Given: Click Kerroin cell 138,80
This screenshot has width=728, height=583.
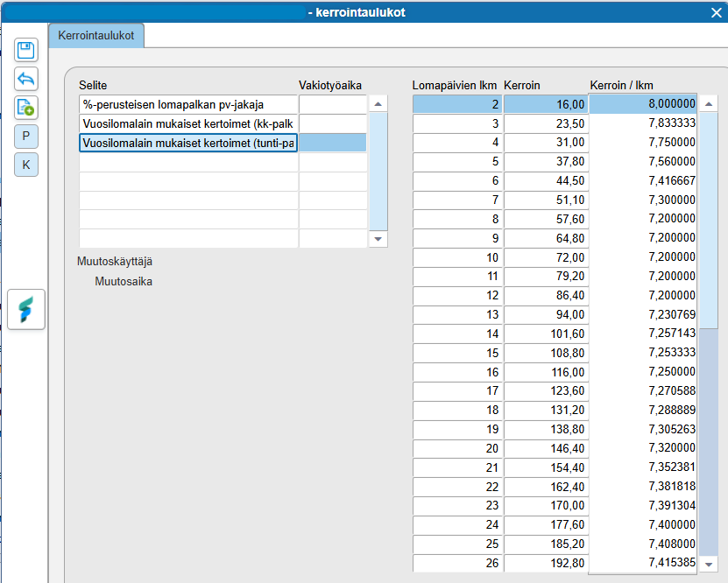Looking at the screenshot, I should [546, 430].
